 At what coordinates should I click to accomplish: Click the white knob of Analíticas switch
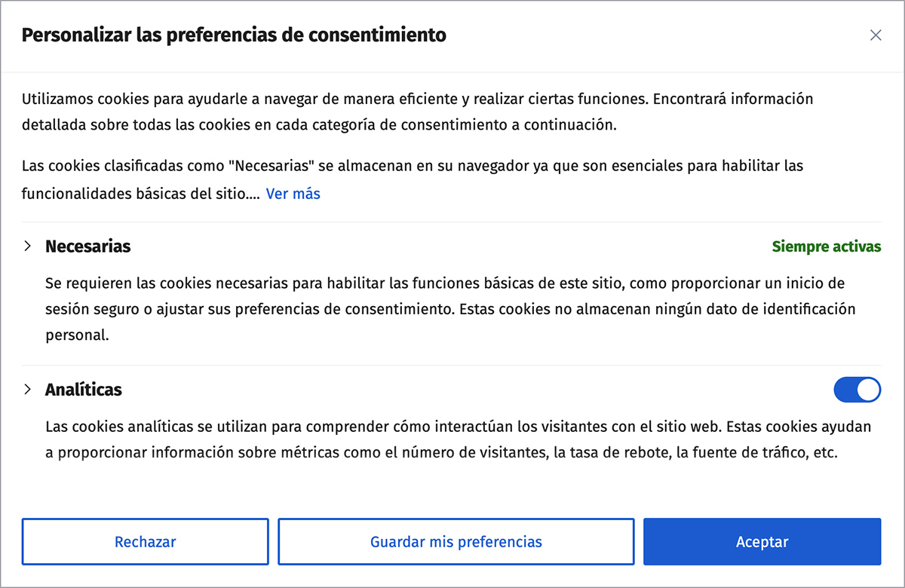tap(869, 390)
